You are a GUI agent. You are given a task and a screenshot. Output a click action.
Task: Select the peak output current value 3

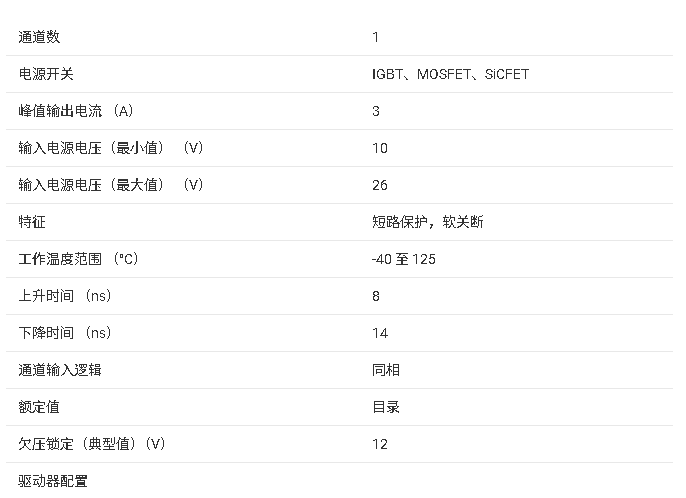point(376,111)
